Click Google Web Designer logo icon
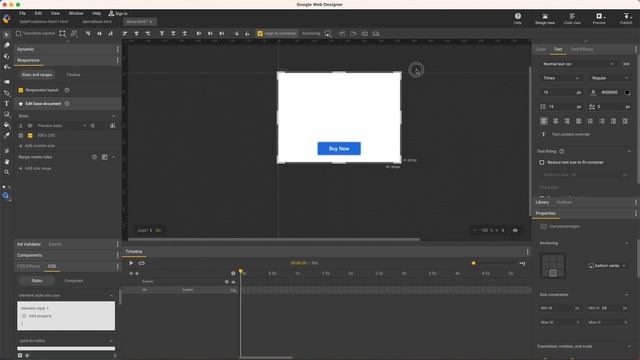Image resolution: width=640 pixels, height=360 pixels. click(x=7, y=19)
